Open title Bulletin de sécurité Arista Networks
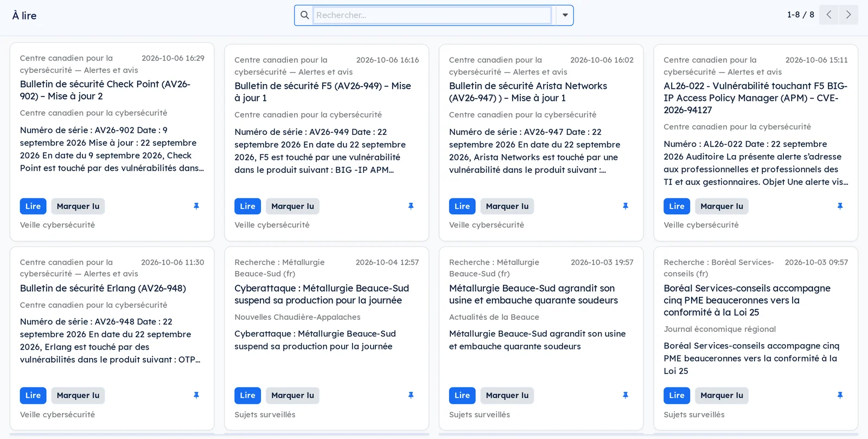The image size is (868, 439). tap(528, 92)
